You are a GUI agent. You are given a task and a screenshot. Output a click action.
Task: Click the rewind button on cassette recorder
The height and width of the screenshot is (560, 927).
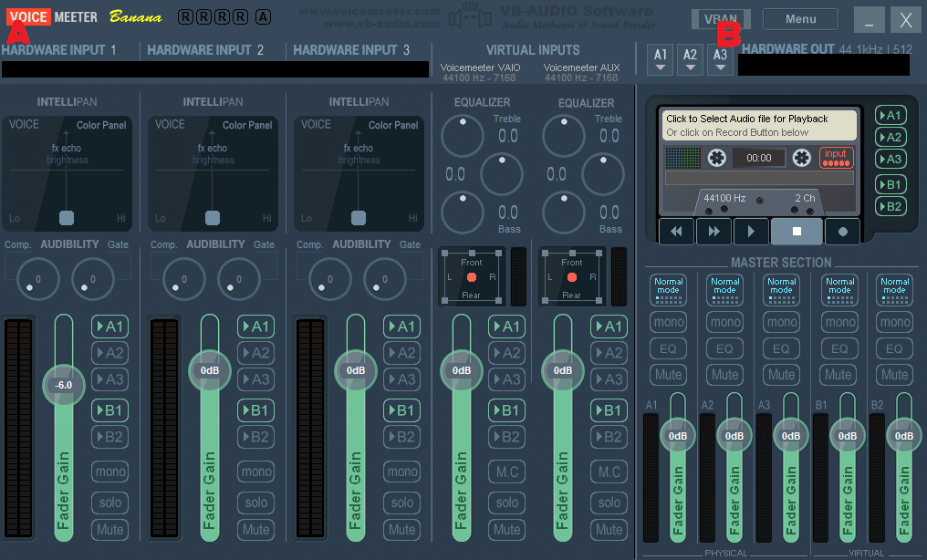click(676, 232)
